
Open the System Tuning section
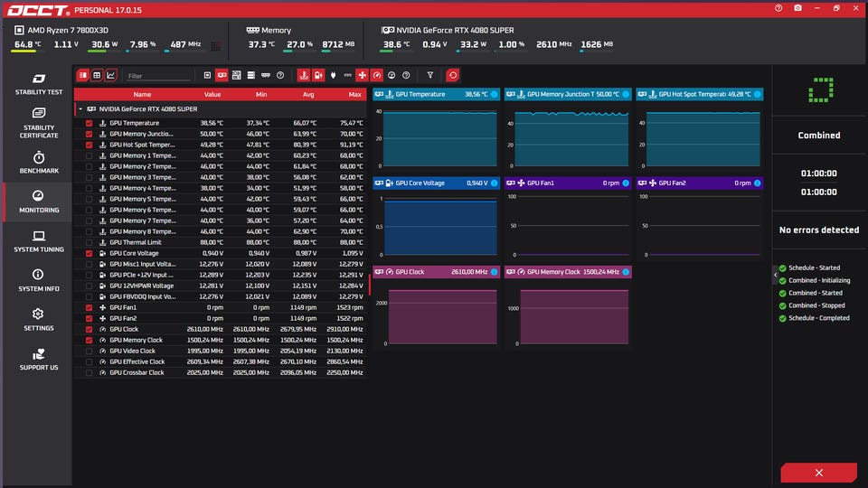39,242
